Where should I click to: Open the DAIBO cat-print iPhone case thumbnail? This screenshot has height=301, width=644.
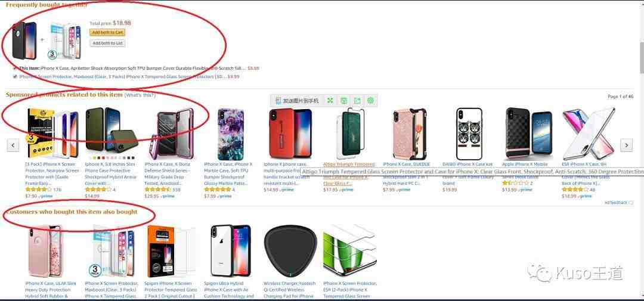pyautogui.click(x=469, y=134)
